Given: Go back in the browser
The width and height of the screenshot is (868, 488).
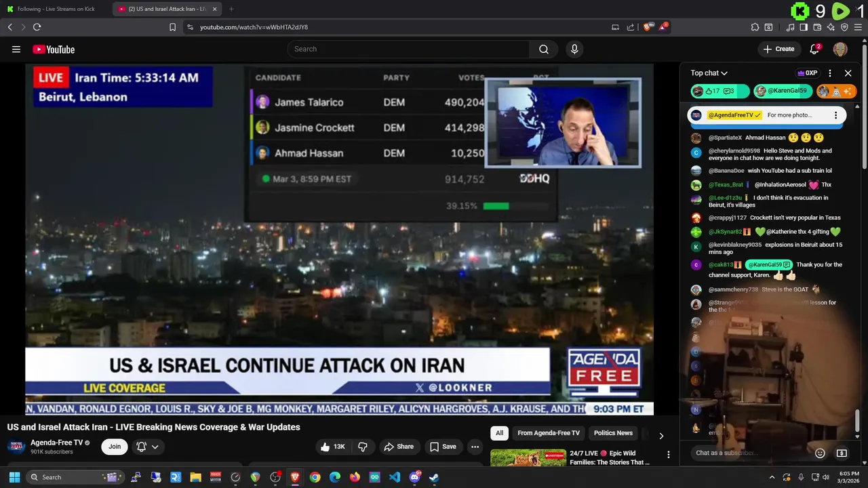Looking at the screenshot, I should tap(9, 27).
